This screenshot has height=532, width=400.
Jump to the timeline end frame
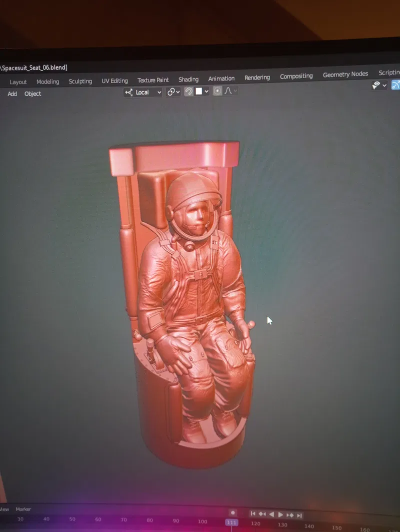pos(299,515)
